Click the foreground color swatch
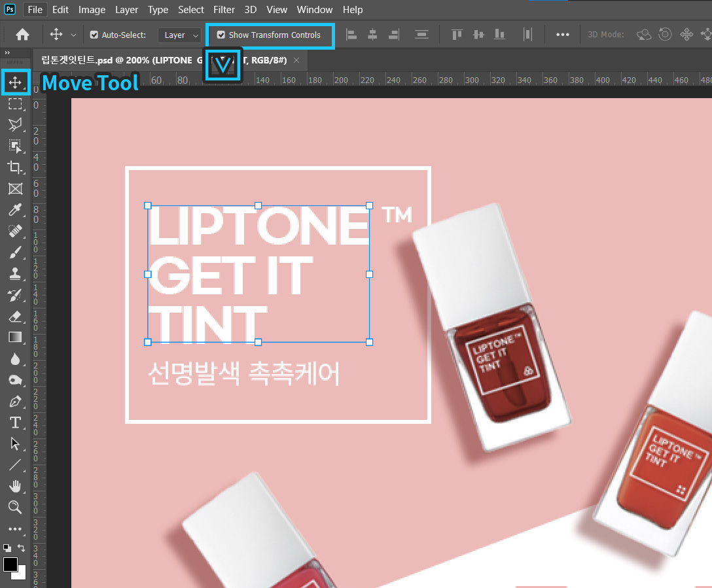This screenshot has height=588, width=712. pos(10,565)
